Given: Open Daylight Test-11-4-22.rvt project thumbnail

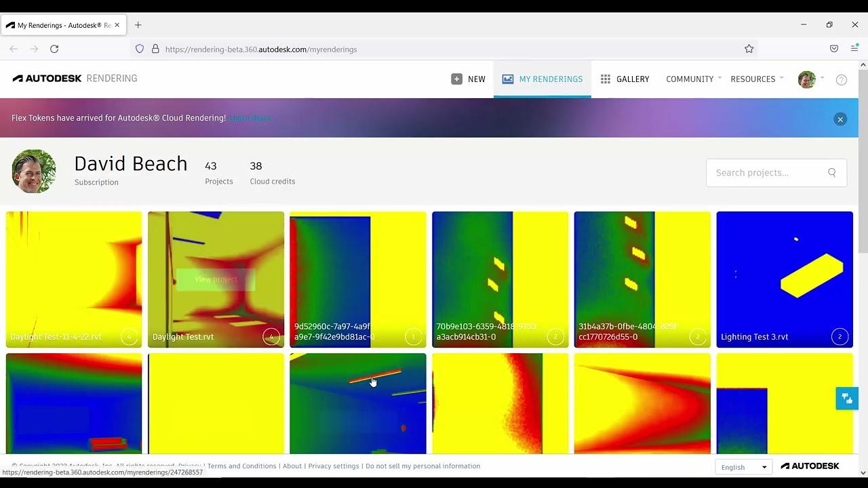Looking at the screenshot, I should 74,279.
